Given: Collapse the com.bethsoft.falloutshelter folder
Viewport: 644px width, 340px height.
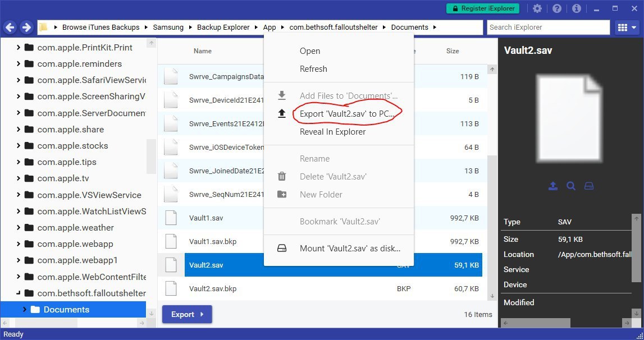Looking at the screenshot, I should [x=19, y=293].
